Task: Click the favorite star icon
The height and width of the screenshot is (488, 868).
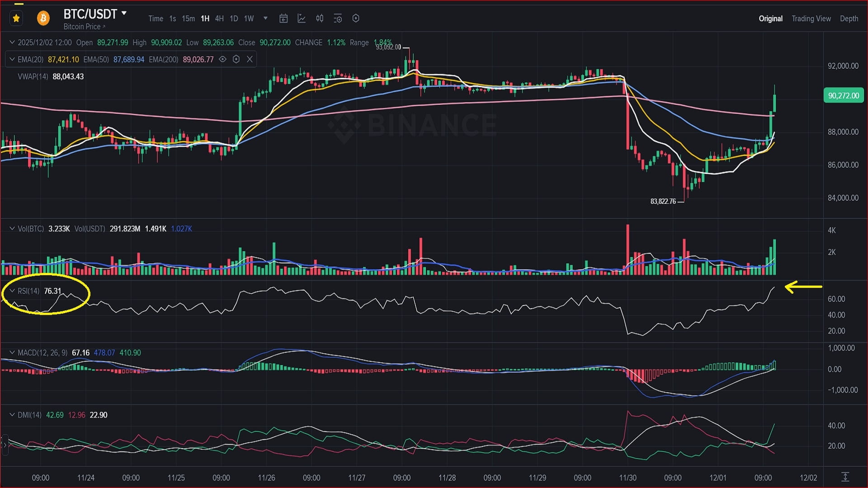Action: tap(16, 19)
